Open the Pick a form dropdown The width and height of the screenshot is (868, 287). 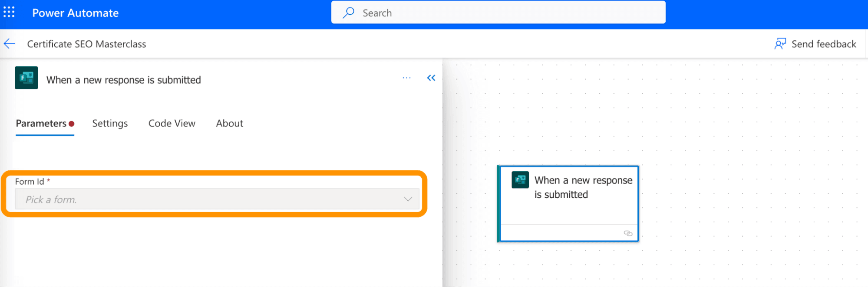217,199
